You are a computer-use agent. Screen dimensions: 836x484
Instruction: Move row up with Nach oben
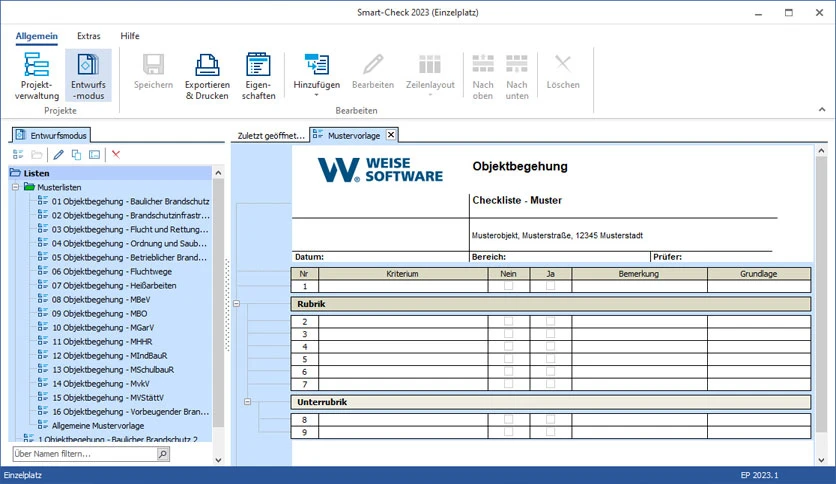point(483,76)
